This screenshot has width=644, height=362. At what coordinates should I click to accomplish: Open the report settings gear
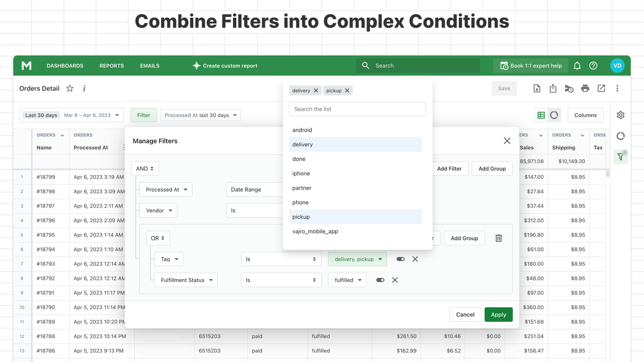[x=620, y=115]
